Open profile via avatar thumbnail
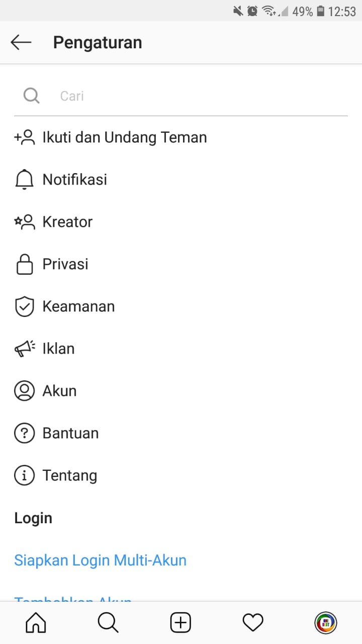362x644 pixels. (x=326, y=623)
